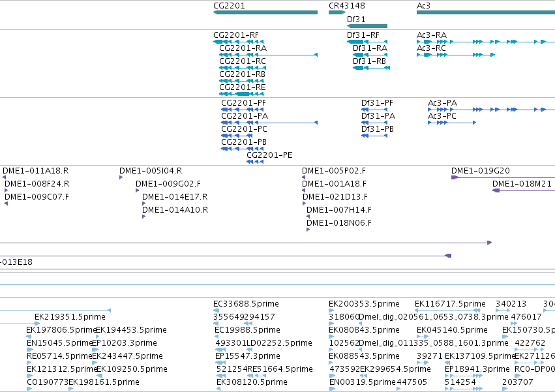Click the CG2201-PB protein label
Viewport: 555px width, 392px height.
(244, 142)
